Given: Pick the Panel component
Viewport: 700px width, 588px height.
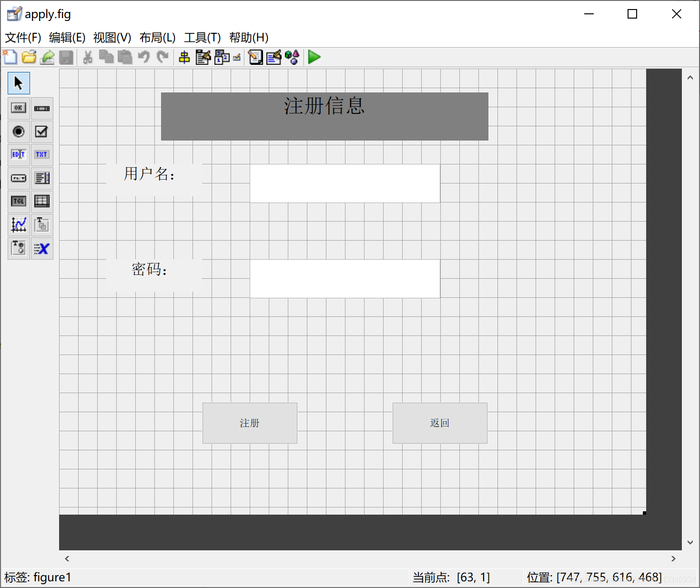Looking at the screenshot, I should pos(42,225).
